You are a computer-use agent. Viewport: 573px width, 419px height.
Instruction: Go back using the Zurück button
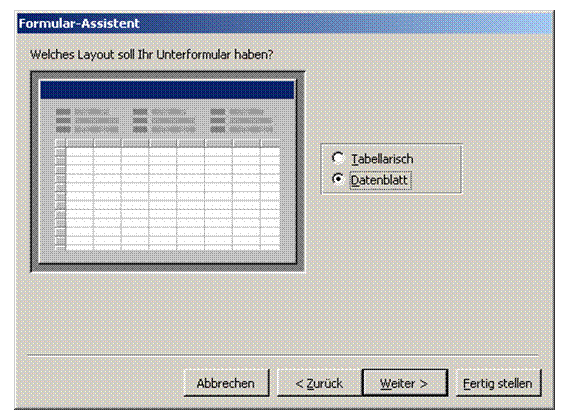[x=319, y=383]
